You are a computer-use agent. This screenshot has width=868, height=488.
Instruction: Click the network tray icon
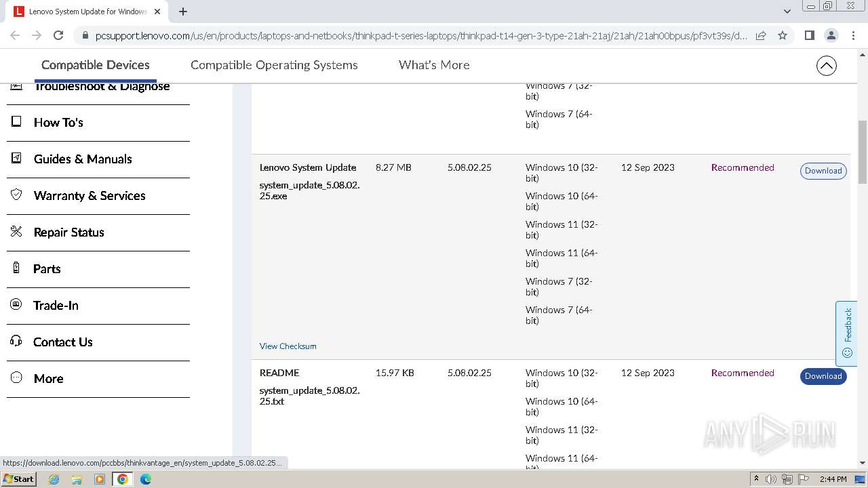click(x=787, y=479)
